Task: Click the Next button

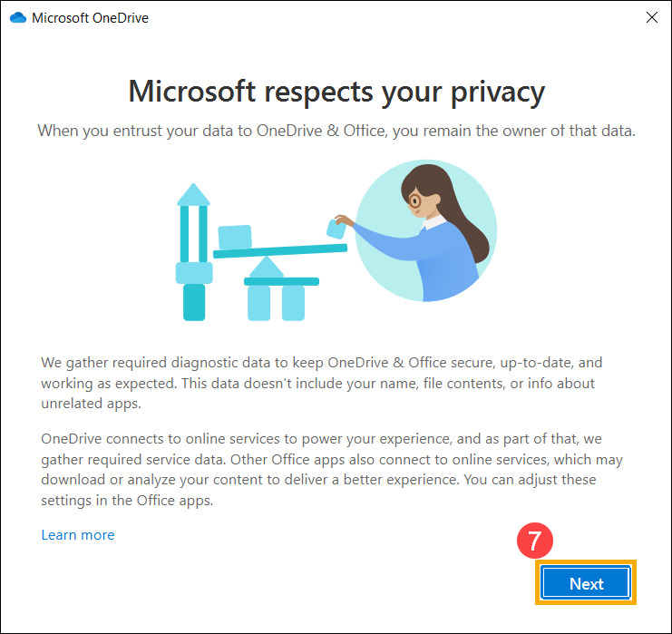Action: pos(586,583)
